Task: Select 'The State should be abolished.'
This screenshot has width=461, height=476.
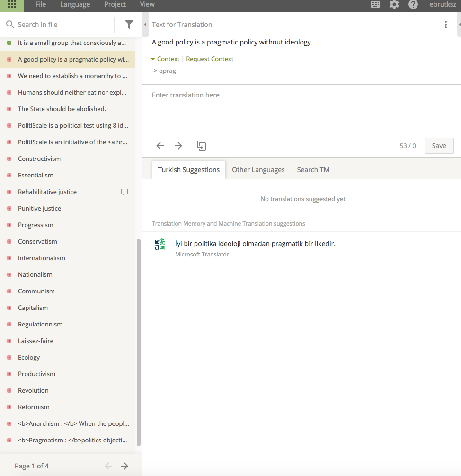Action: click(x=67, y=109)
